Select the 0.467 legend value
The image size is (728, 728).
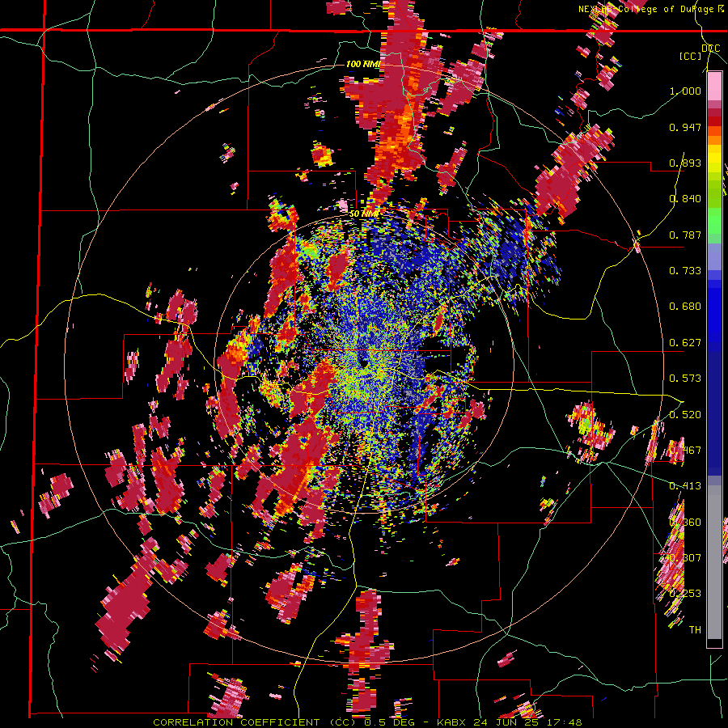click(685, 451)
